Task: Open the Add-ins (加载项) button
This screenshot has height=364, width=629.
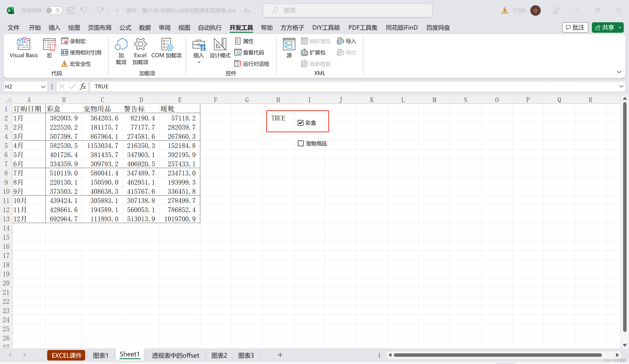Action: [121, 51]
